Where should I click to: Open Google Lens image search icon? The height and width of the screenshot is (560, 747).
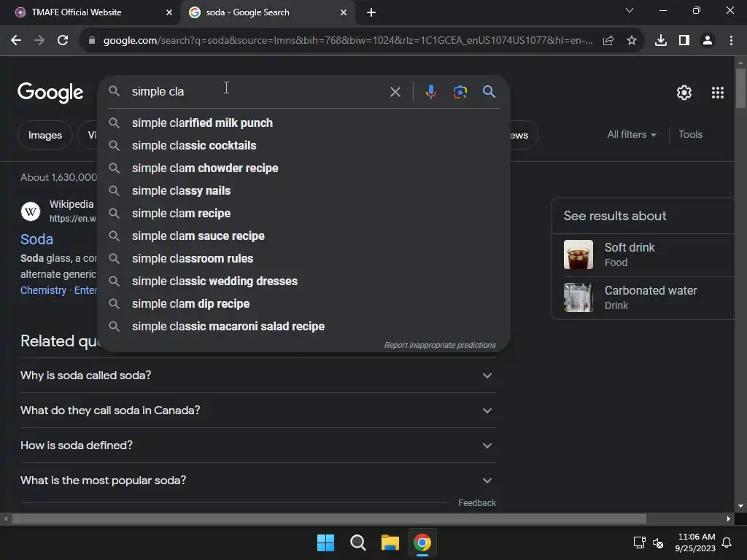[x=460, y=91]
